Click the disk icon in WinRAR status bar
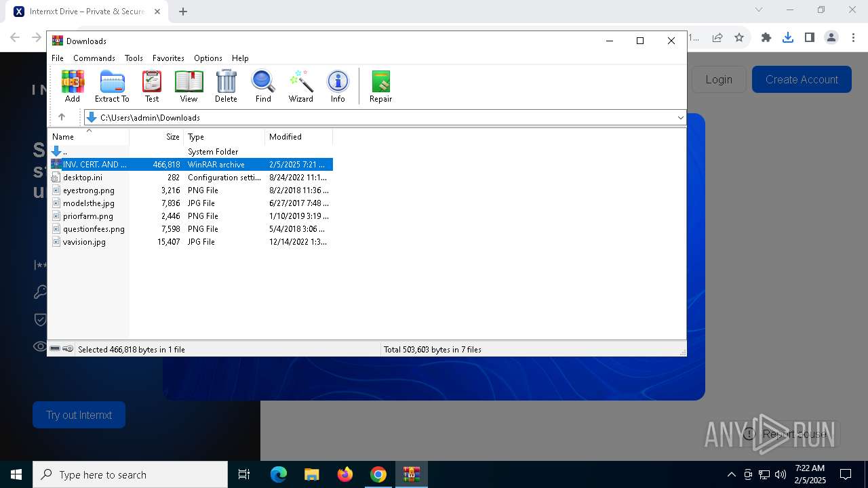The height and width of the screenshot is (488, 868). tap(55, 348)
